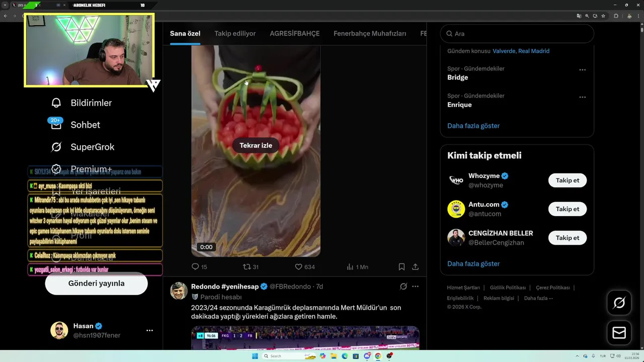Open Enrique trending topic

pos(459,105)
